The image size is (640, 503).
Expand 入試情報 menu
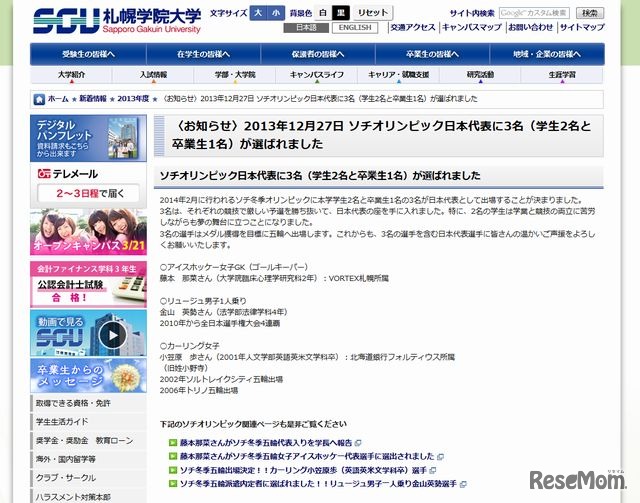pyautogui.click(x=153, y=75)
